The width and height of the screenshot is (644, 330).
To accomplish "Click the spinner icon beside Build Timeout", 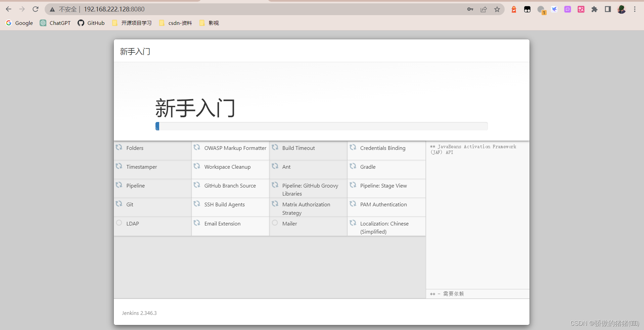I will (275, 147).
